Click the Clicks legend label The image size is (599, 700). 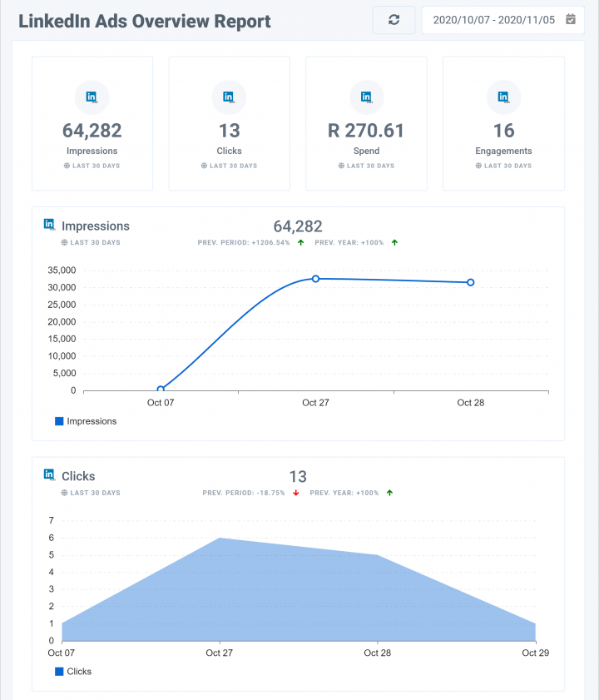point(79,672)
